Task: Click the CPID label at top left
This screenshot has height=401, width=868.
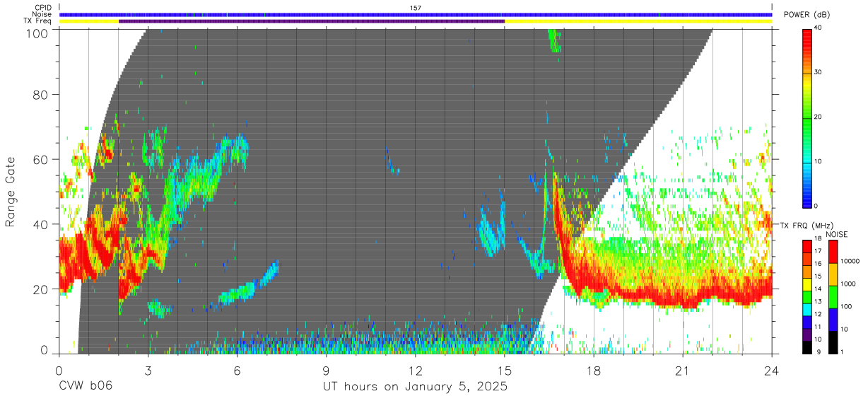Action: tap(42, 8)
